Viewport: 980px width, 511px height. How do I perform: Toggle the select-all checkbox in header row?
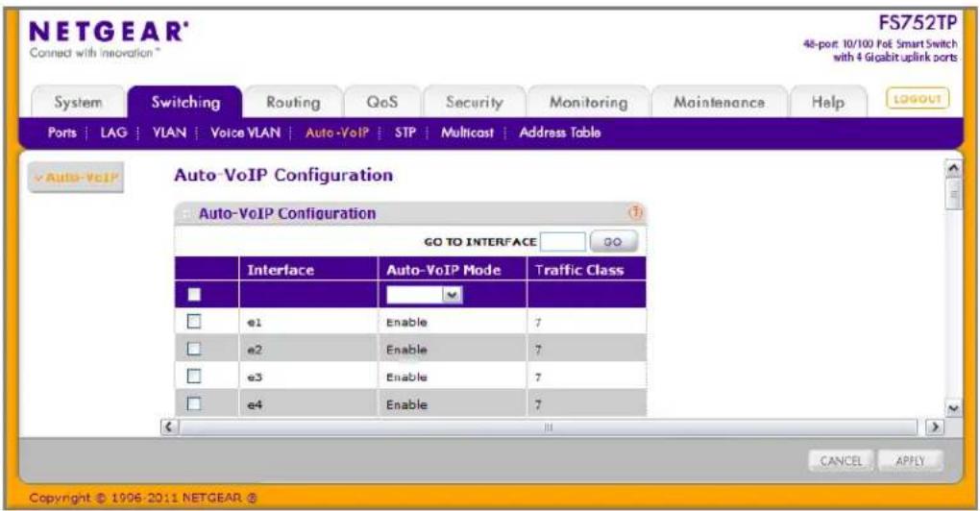tap(194, 294)
